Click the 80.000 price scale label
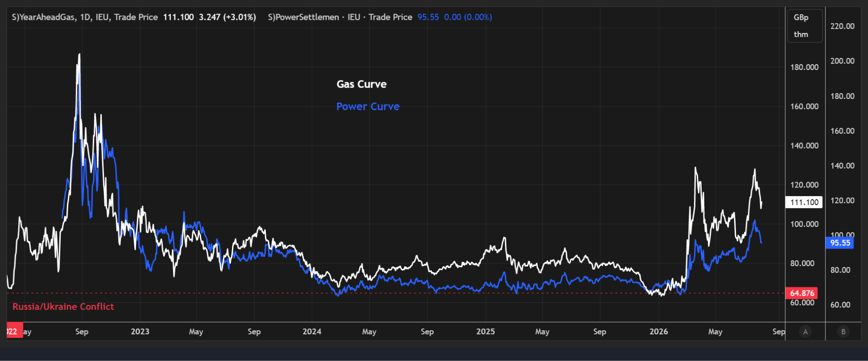 pos(802,263)
